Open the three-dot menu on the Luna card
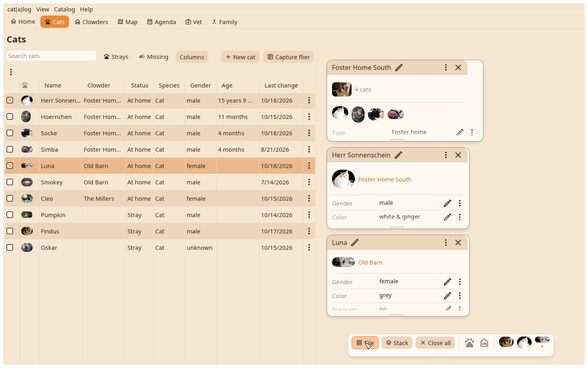The width and height of the screenshot is (588, 368). pos(446,242)
